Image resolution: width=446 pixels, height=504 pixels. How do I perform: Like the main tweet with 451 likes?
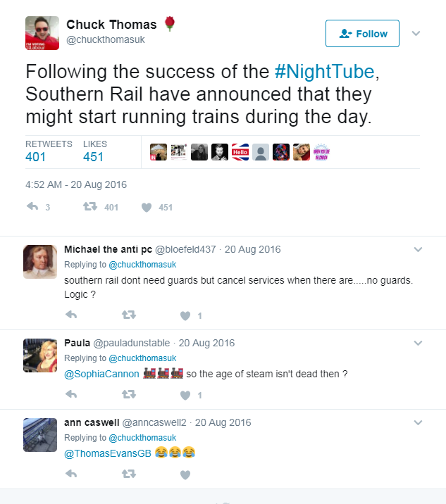pos(147,207)
